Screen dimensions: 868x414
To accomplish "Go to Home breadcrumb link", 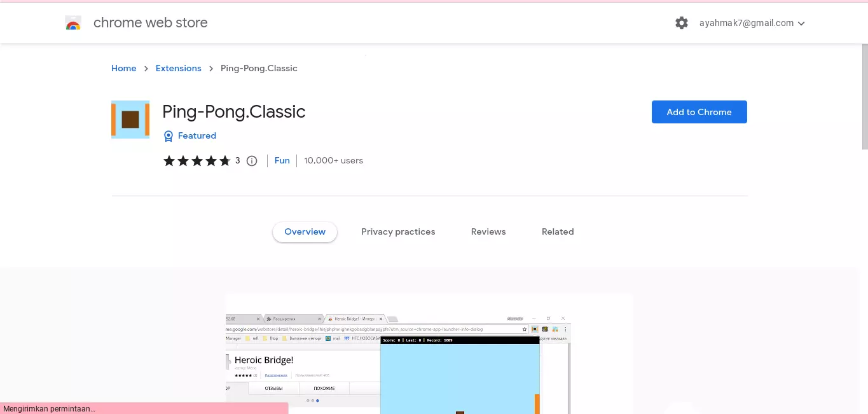I will click(123, 68).
